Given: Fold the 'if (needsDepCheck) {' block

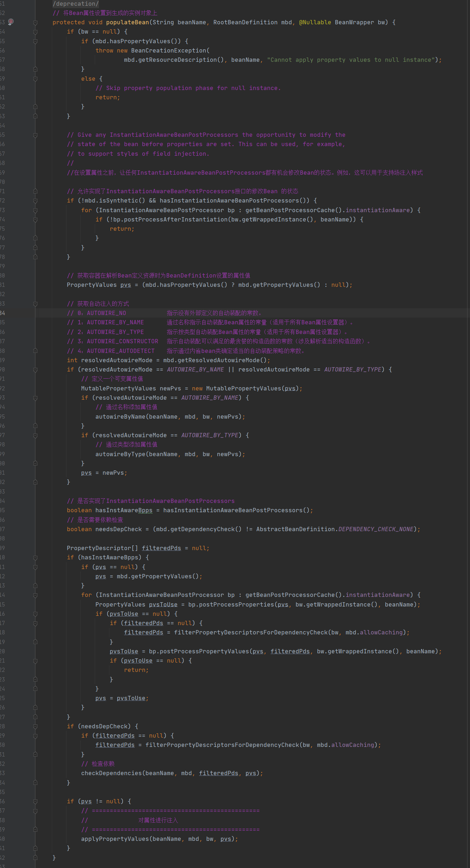Looking at the screenshot, I should [35, 727].
